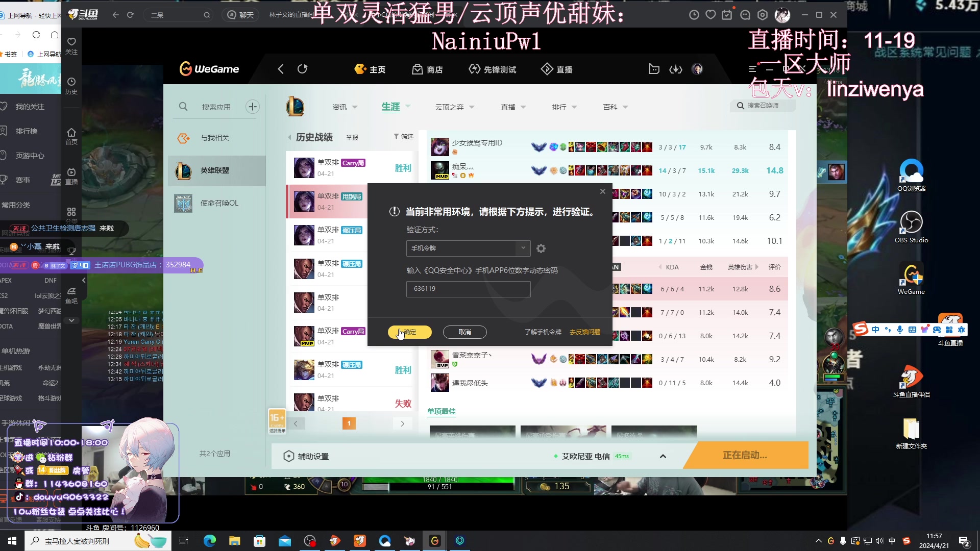Viewport: 980px width, 551px height.
Task: Open File Explorer from taskbar
Action: [234, 541]
